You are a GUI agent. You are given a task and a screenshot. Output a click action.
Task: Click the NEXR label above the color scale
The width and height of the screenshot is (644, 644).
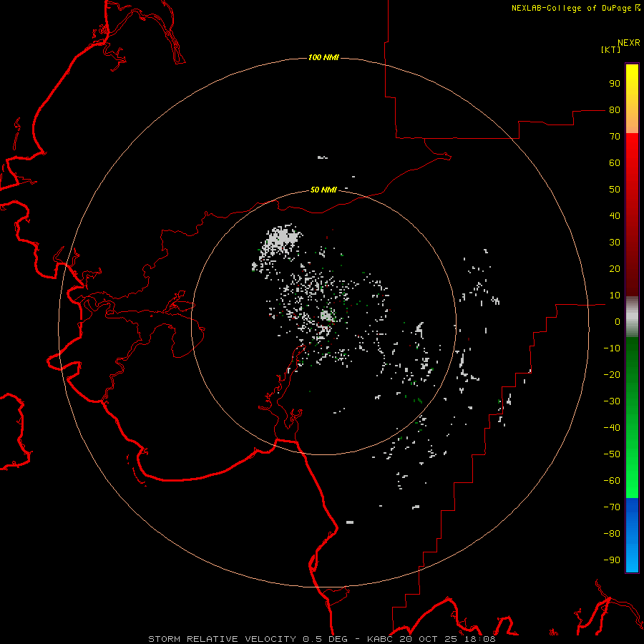click(629, 43)
